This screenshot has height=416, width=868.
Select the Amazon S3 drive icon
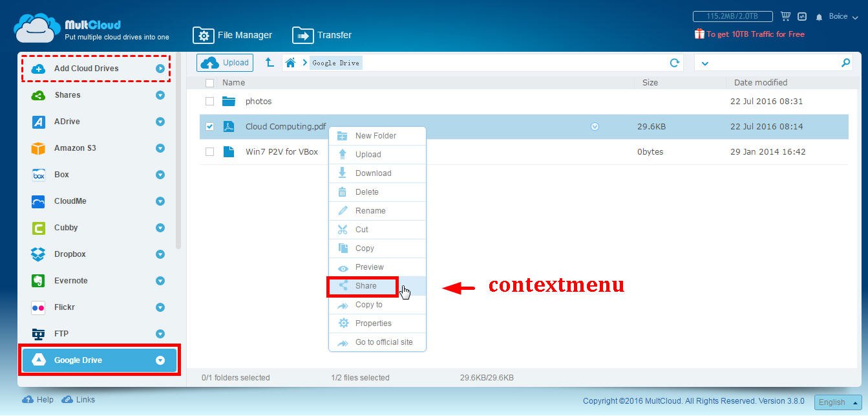(x=38, y=148)
